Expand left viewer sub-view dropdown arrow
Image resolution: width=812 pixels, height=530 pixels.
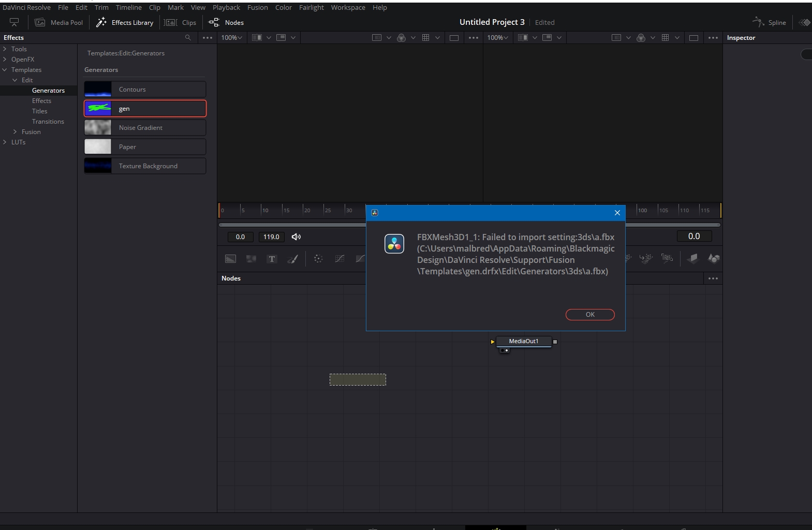tap(293, 38)
